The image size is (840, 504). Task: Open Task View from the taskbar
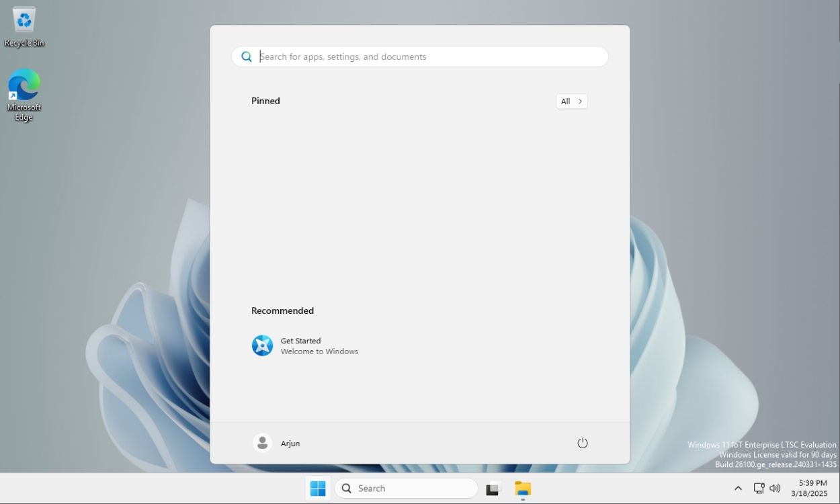493,488
